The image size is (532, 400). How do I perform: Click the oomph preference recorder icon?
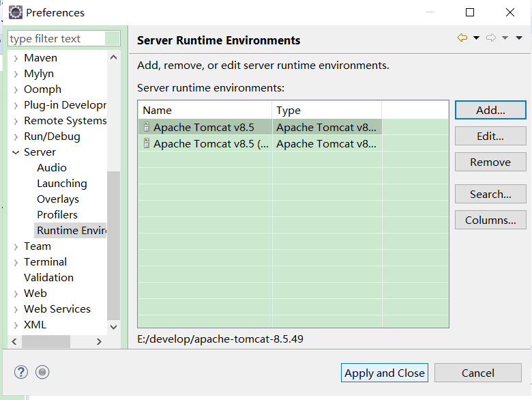(x=42, y=372)
